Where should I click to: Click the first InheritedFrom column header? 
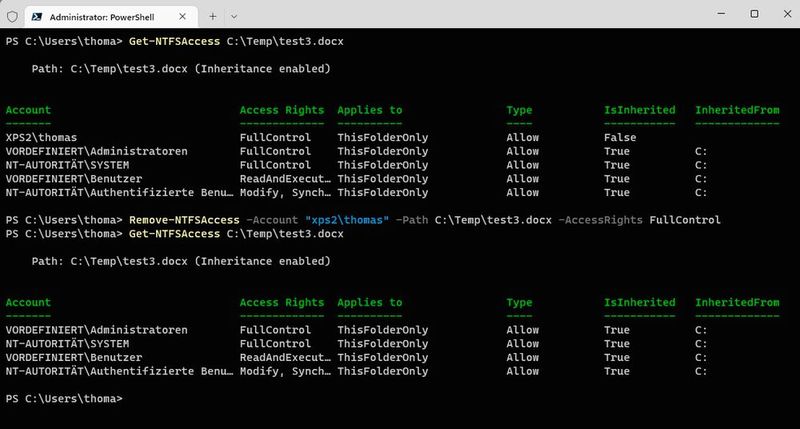click(737, 110)
